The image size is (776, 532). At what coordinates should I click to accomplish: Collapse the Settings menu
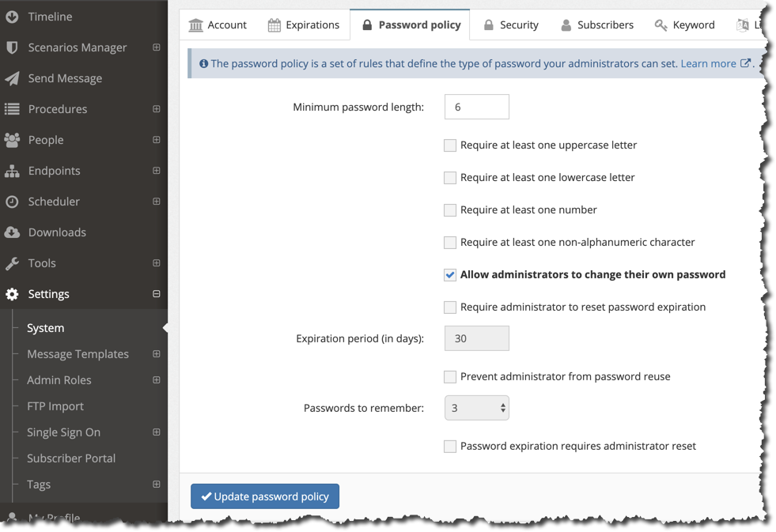click(157, 294)
